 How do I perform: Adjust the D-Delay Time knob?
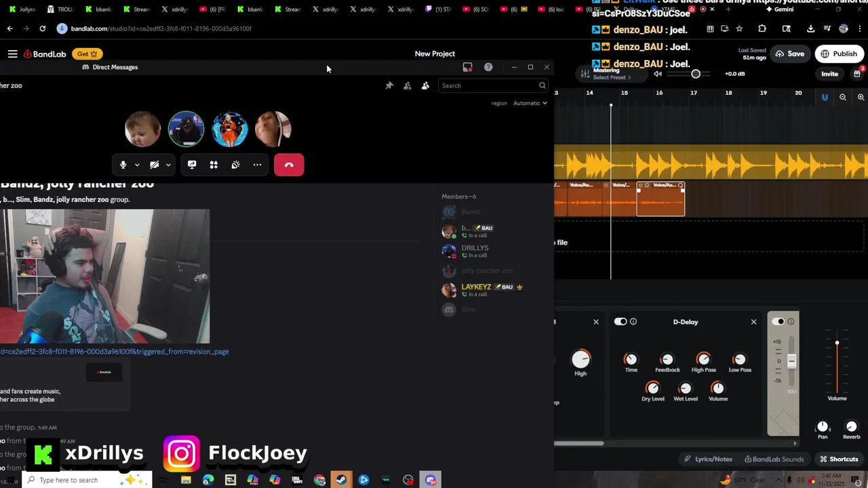(x=631, y=359)
